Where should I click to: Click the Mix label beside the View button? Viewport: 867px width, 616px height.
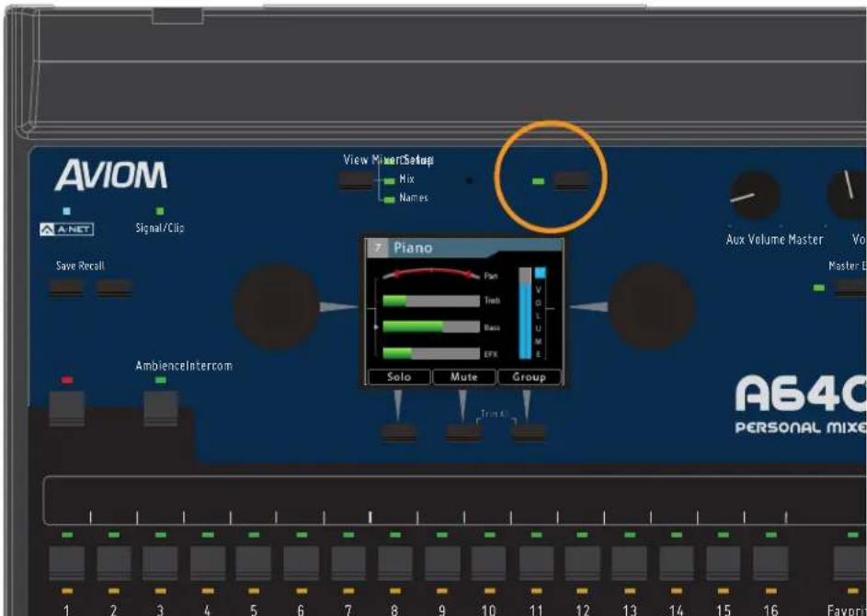(x=407, y=179)
